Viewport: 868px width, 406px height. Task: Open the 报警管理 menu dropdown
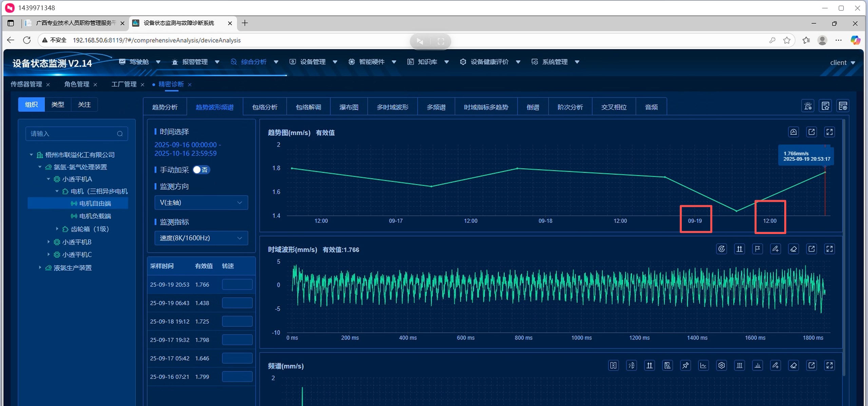tap(217, 62)
